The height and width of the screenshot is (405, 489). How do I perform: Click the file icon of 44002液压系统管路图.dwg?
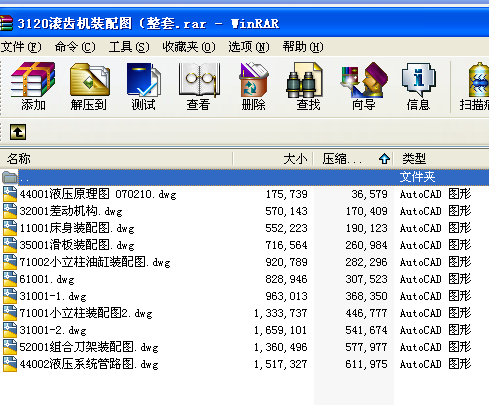click(x=10, y=364)
